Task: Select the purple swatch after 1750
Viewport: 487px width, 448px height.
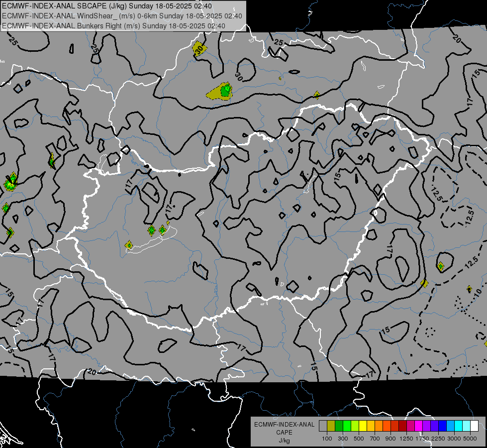Action: coord(426,426)
